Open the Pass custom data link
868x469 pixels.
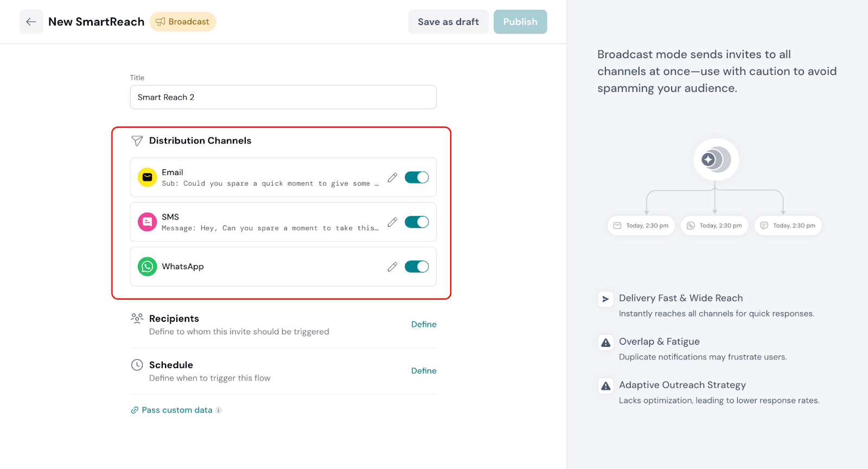(x=177, y=410)
